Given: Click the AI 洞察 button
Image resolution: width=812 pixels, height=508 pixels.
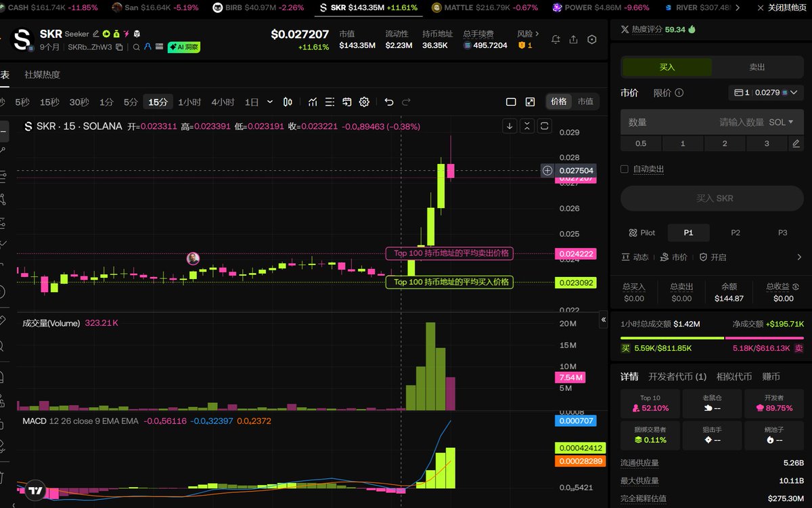Looking at the screenshot, I should click(x=184, y=47).
